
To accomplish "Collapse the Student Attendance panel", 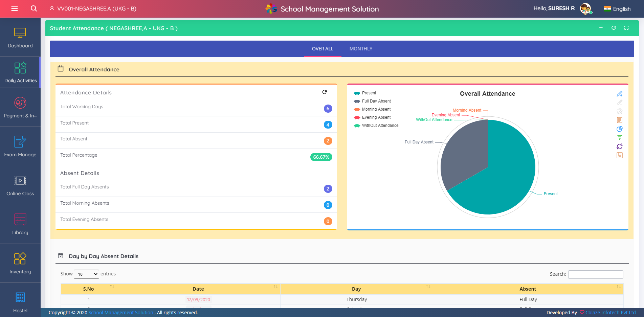I will 601,28.
